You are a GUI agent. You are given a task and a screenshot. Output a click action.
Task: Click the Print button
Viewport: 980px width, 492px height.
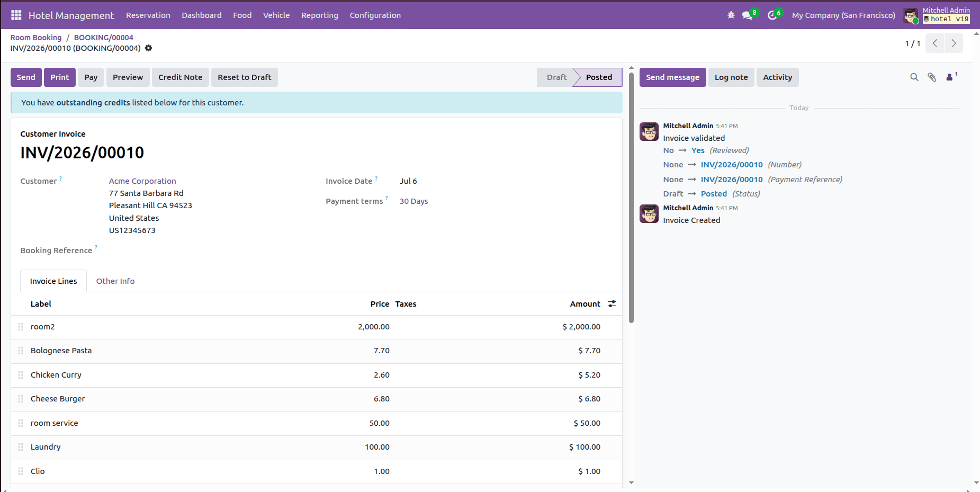[x=60, y=77]
